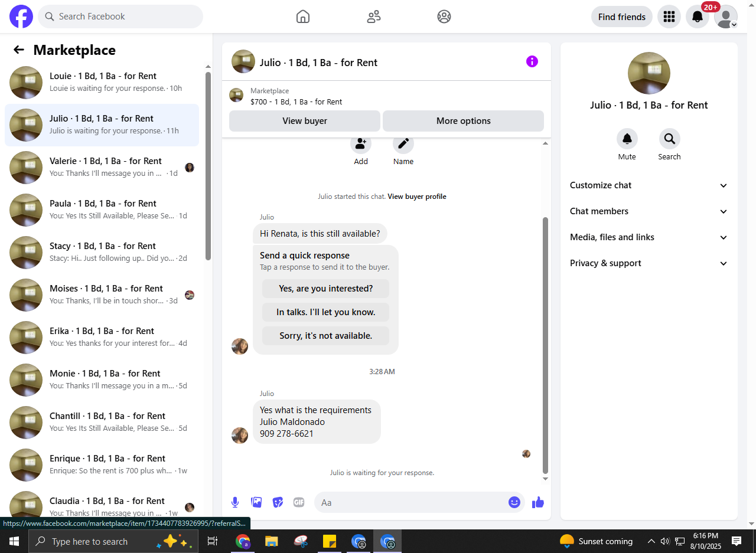Open Erika's rental conversation

102,338
